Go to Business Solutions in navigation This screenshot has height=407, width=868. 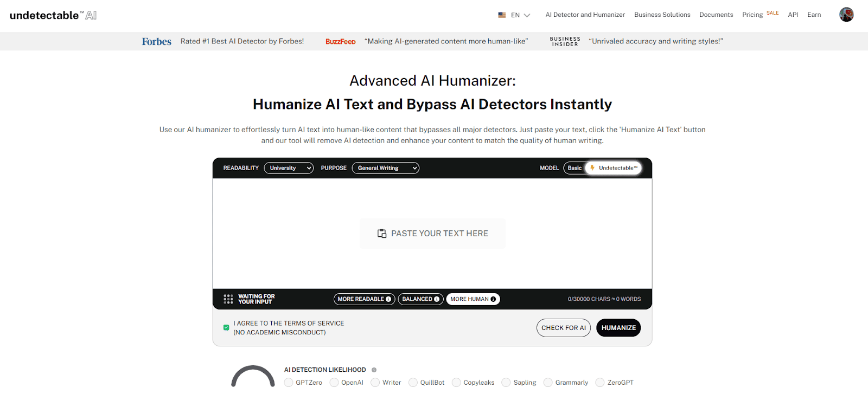(662, 15)
